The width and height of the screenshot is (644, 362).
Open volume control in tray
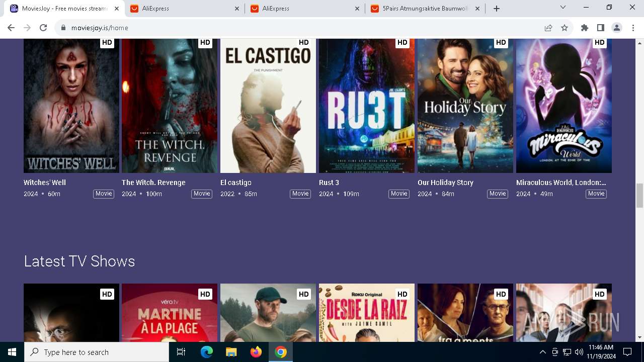(579, 352)
